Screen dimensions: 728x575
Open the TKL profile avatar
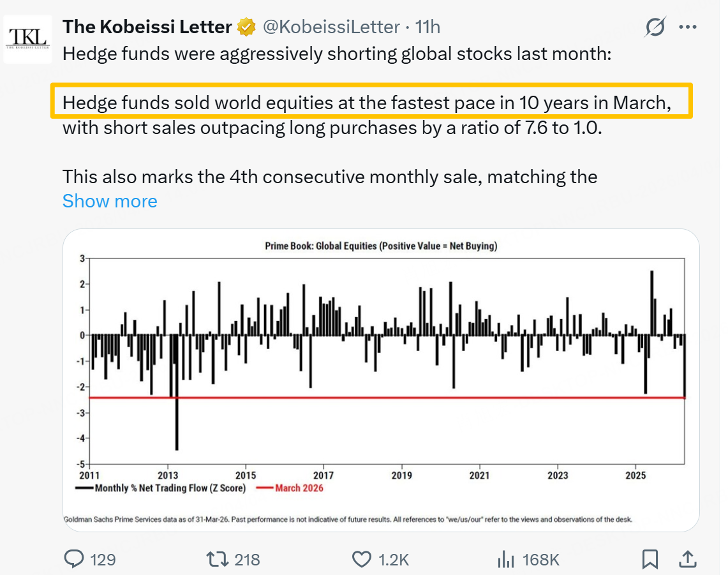click(x=27, y=38)
